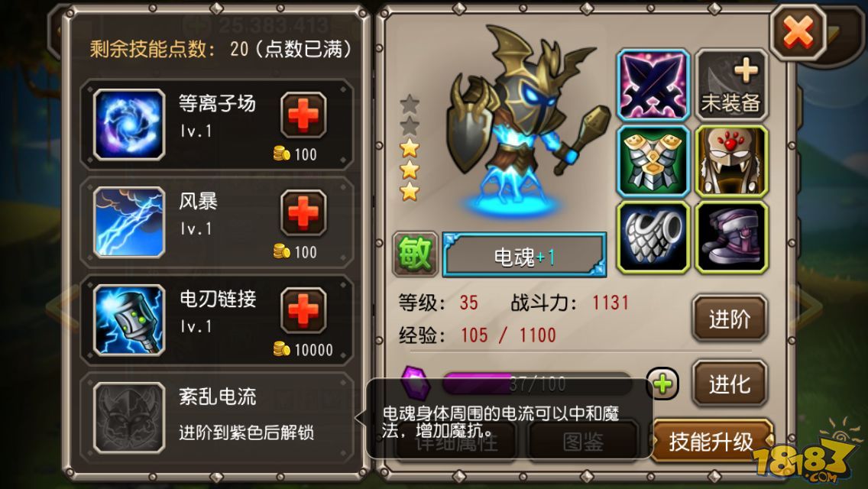Viewport: 868px width, 489px height.
Task: Open the silver scale gauntlet equipment slot
Action: (653, 237)
